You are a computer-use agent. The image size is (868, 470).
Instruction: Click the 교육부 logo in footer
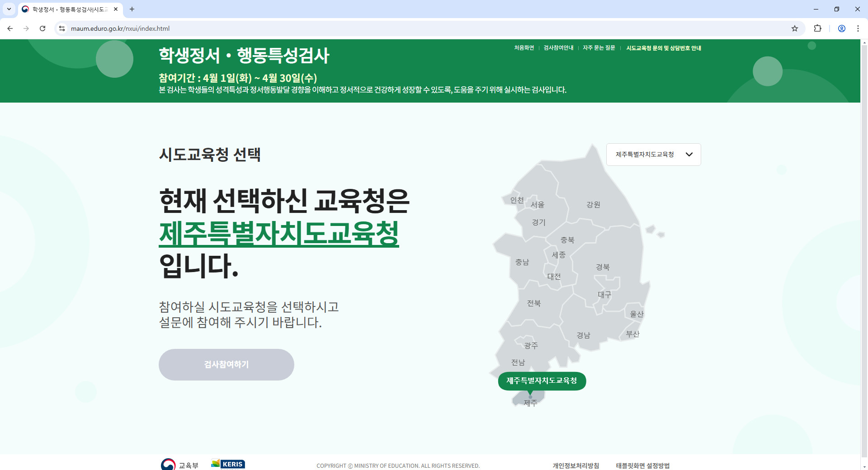tap(179, 465)
